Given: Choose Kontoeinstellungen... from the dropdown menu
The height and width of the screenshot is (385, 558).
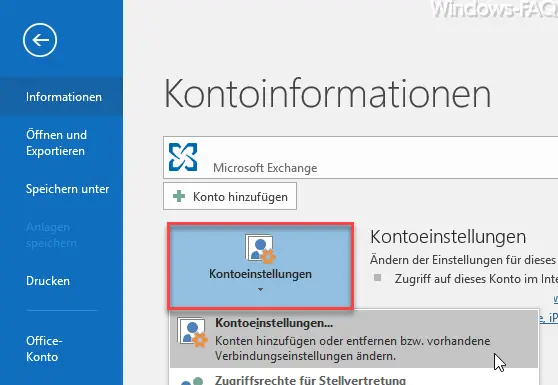Looking at the screenshot, I should (x=354, y=339).
